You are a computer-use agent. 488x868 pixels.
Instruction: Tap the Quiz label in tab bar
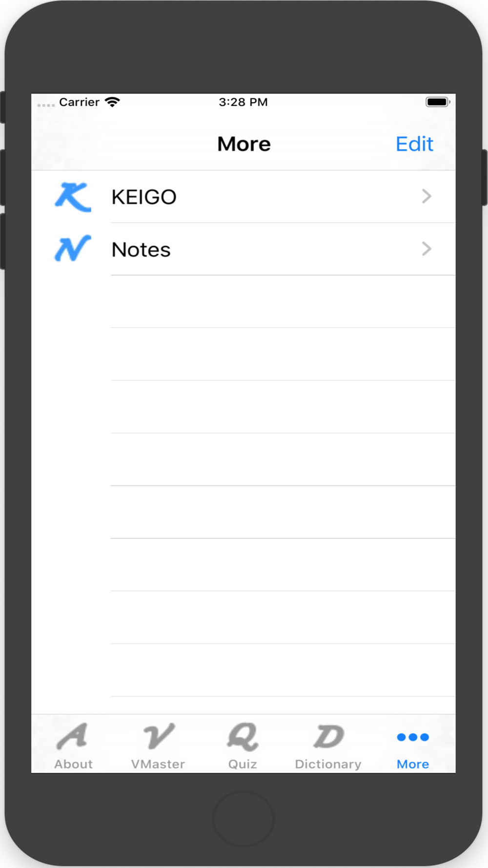click(243, 764)
